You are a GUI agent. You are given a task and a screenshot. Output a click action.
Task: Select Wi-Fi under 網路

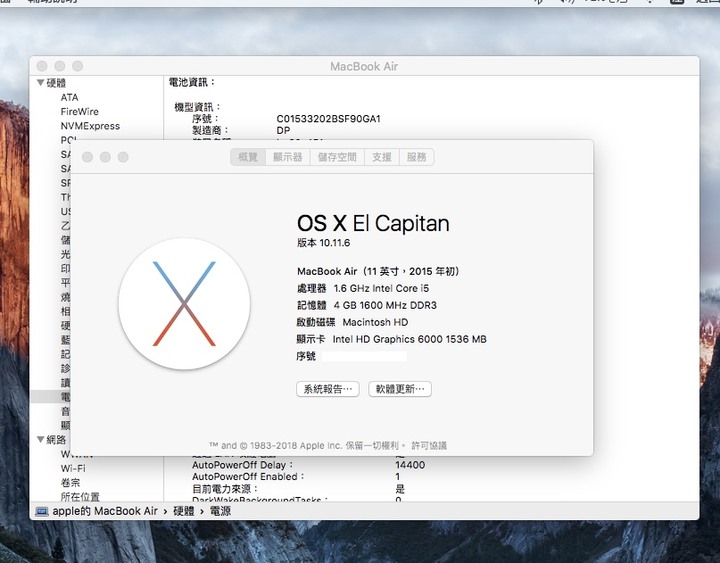point(73,468)
